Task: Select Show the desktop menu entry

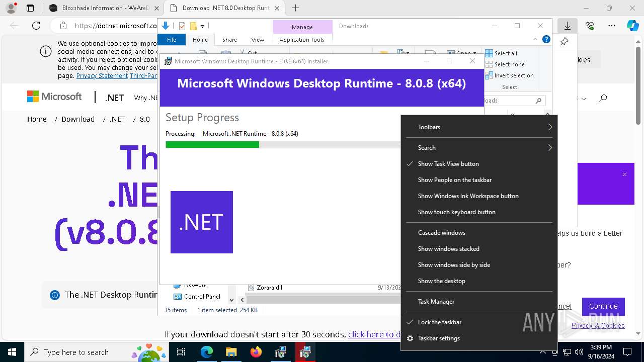Action: [479, 281]
